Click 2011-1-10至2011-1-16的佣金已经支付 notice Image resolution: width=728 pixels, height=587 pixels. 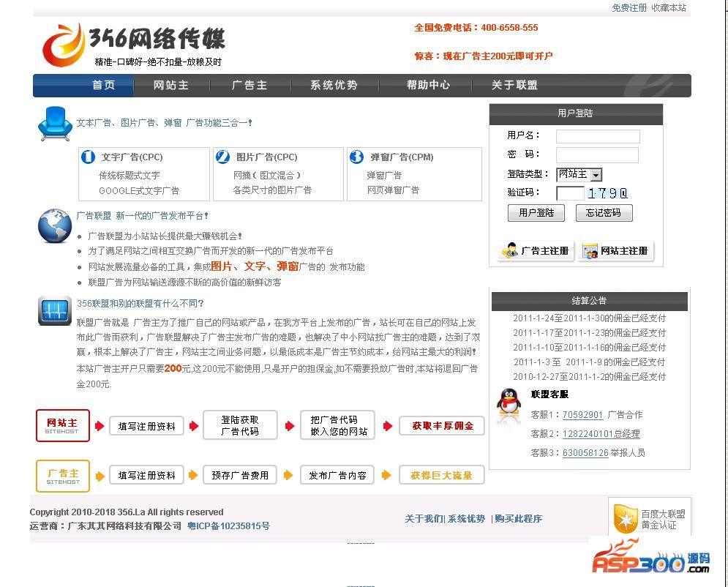(589, 348)
